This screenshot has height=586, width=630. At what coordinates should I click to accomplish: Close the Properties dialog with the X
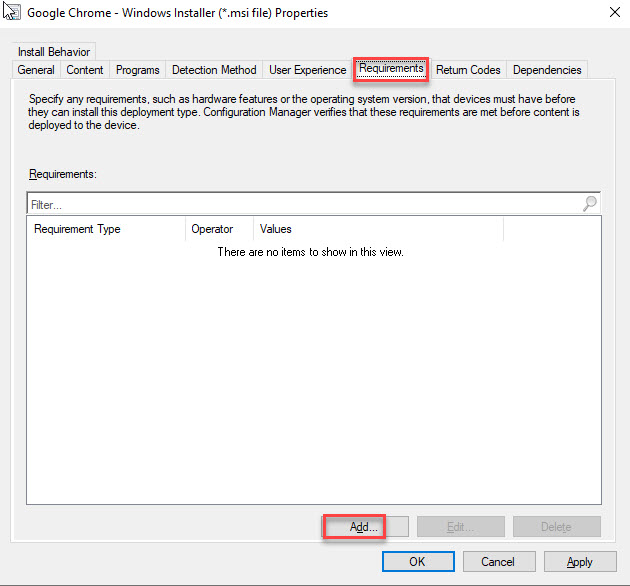coord(611,13)
